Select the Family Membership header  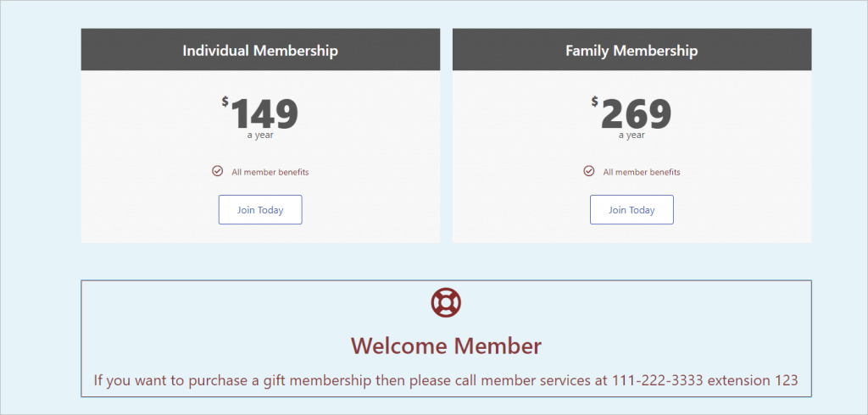[x=632, y=50]
